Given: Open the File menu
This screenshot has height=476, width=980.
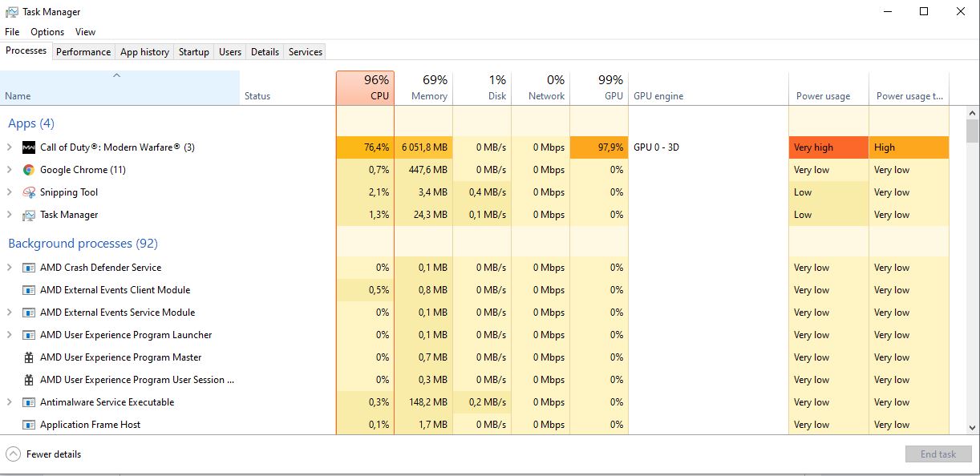Looking at the screenshot, I should coord(12,32).
